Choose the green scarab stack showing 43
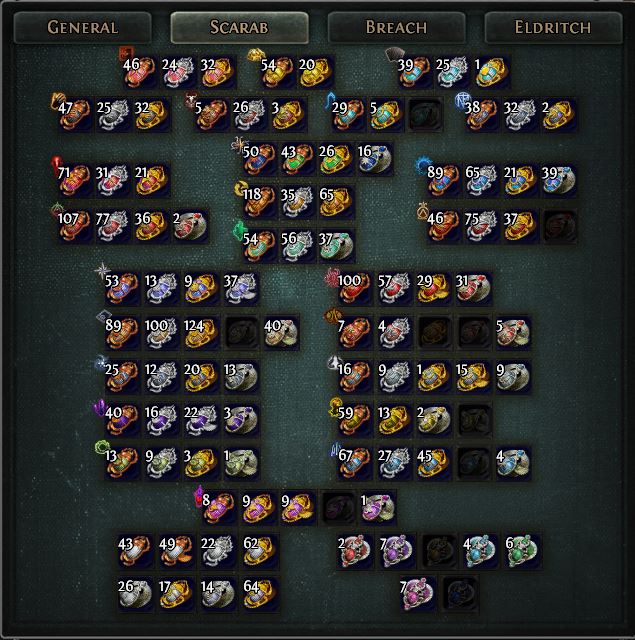 297,159
